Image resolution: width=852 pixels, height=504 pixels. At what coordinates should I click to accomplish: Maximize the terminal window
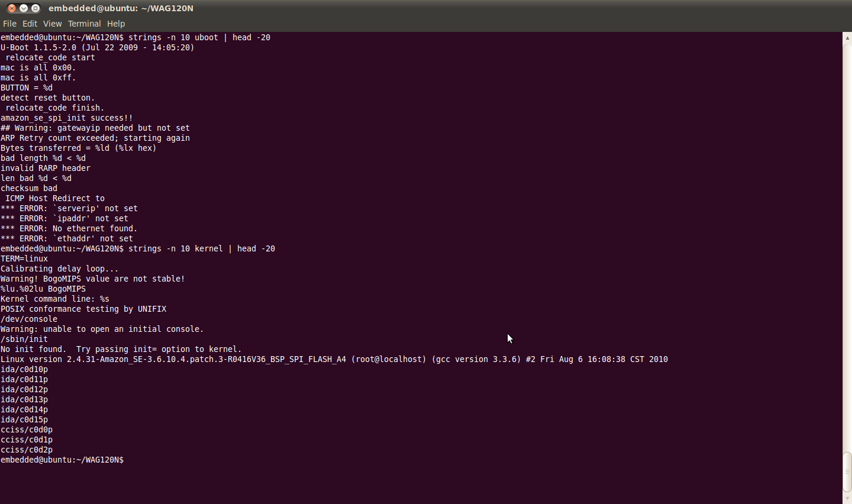point(35,8)
